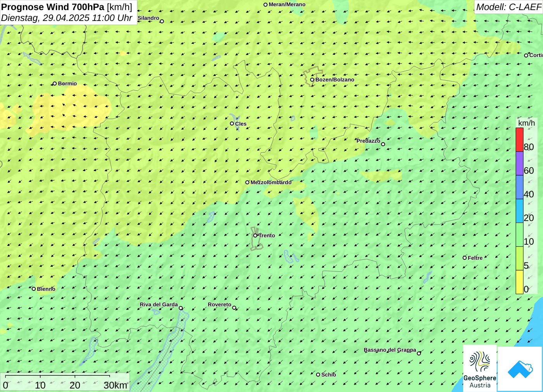Image resolution: width=543 pixels, height=392 pixels.
Task: Click the 'km/h' legend heading
Action: coord(526,123)
